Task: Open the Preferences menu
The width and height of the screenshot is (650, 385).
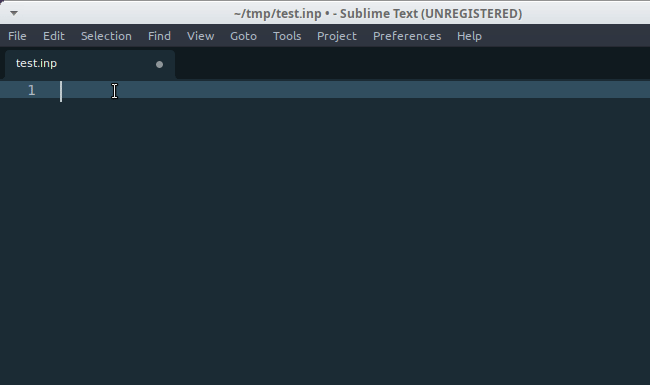Action: (407, 36)
